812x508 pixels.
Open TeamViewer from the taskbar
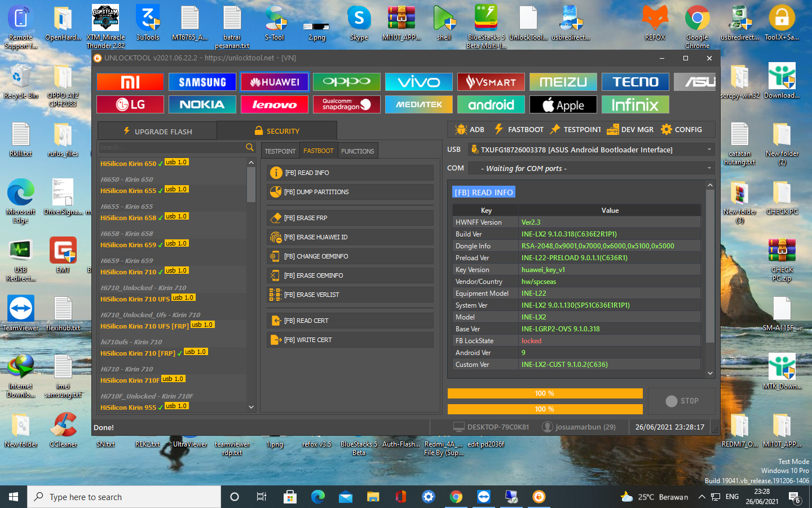[484, 497]
